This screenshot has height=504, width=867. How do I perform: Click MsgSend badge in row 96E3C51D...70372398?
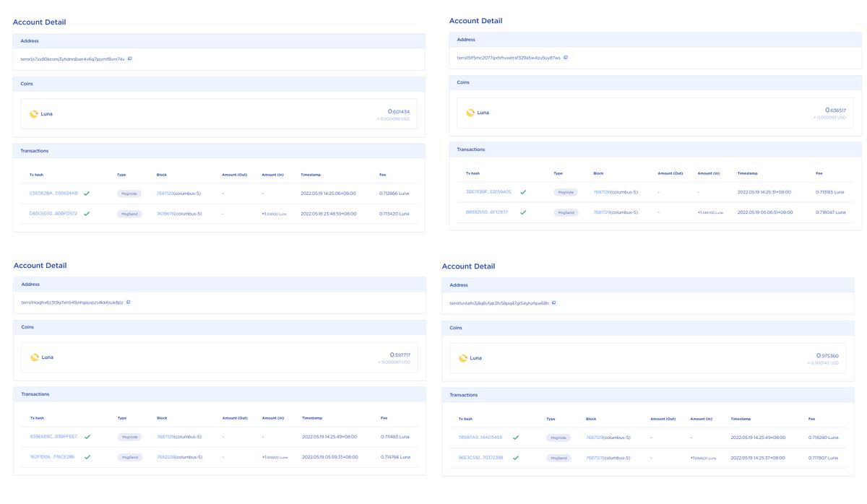click(x=558, y=458)
